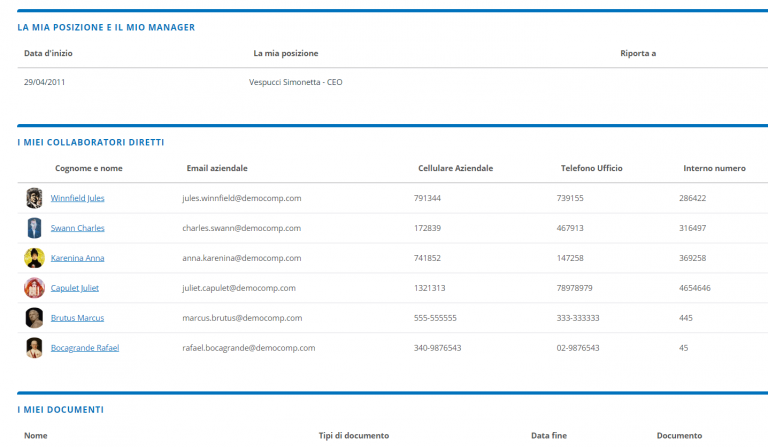This screenshot has width=768, height=447.
Task: Open the Brutus Marcus profile link
Action: coord(77,318)
